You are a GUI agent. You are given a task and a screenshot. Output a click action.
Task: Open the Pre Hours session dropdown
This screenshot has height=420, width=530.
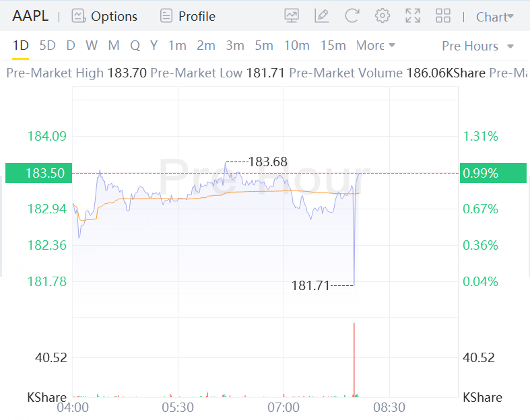click(477, 46)
